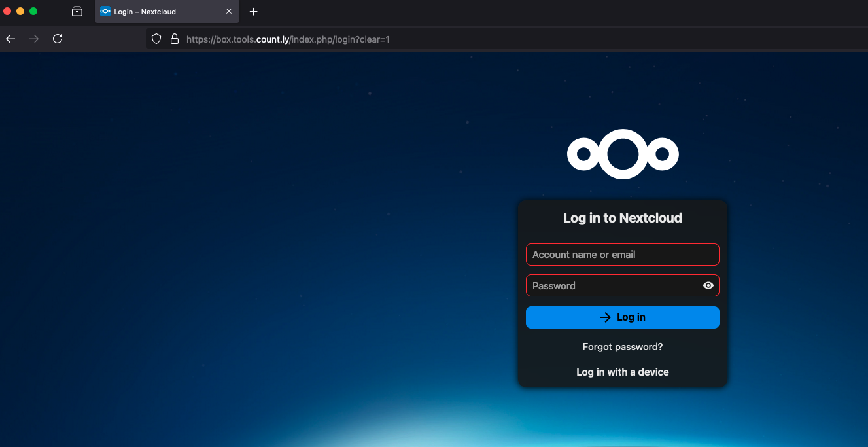Focus the Account name or email field
This screenshot has width=868, height=447.
pyautogui.click(x=623, y=255)
